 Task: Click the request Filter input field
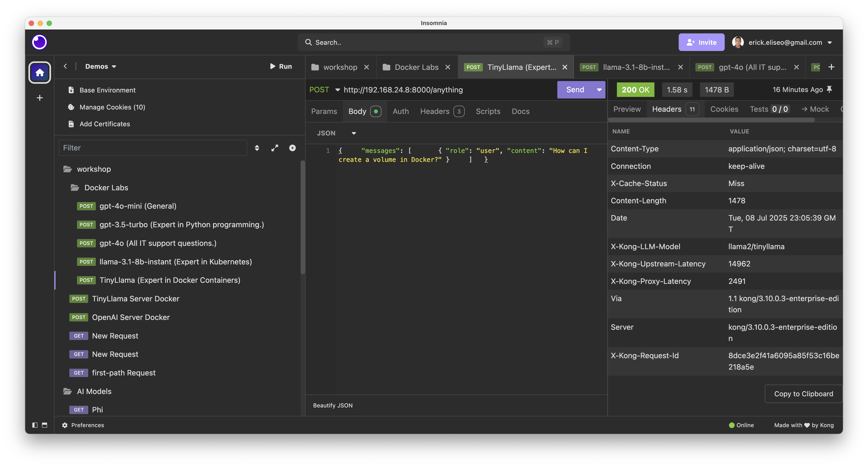point(153,148)
